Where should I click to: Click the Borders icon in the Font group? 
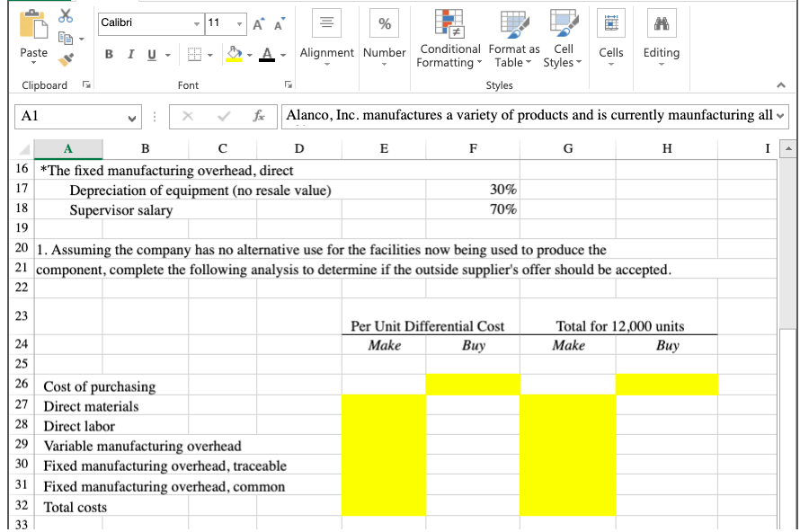point(196,54)
